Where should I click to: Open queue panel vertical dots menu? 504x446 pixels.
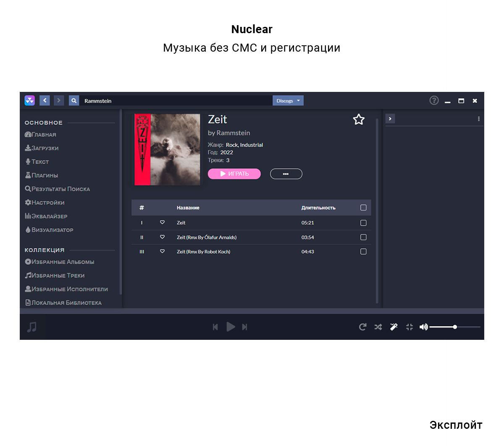[x=479, y=119]
